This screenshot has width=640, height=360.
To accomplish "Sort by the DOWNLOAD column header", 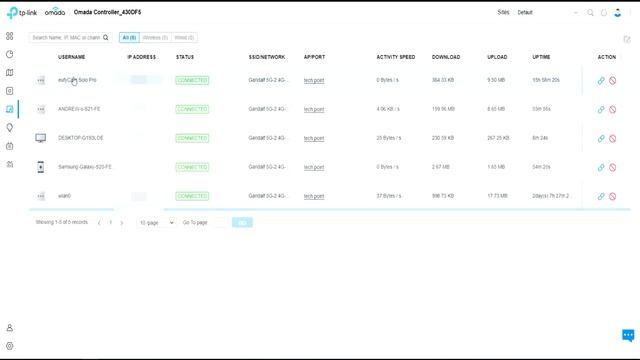I will (x=446, y=57).
